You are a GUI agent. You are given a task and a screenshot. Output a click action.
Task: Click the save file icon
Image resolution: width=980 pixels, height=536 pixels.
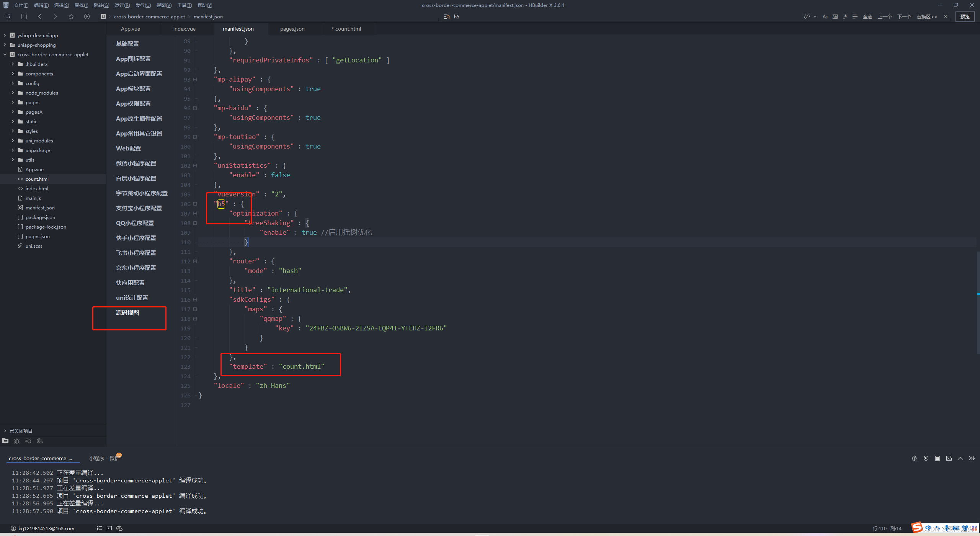pos(24,16)
